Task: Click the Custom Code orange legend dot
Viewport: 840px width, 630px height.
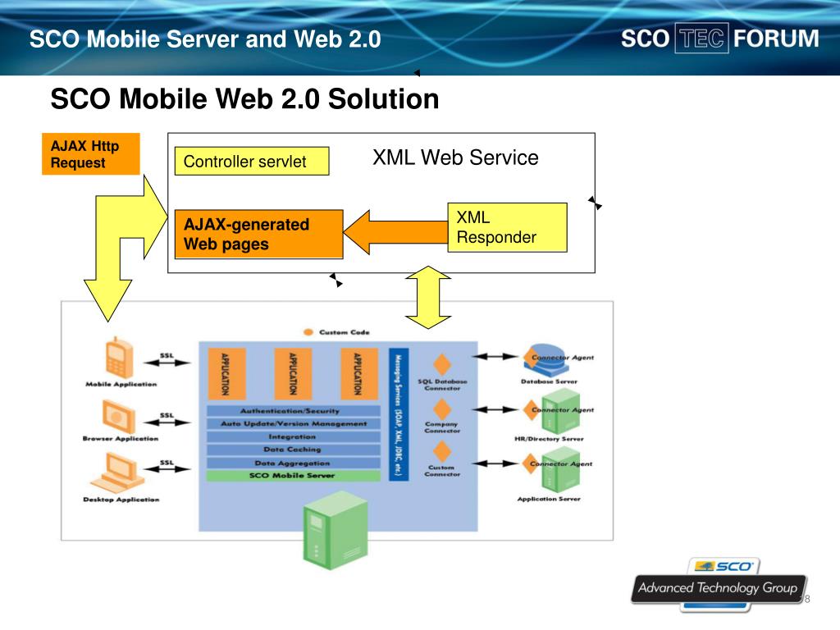Action: coord(308,332)
